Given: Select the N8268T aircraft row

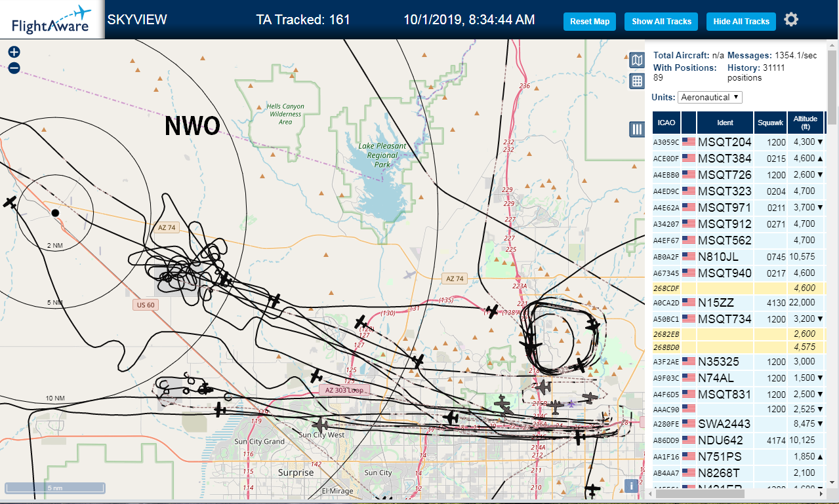Looking at the screenshot, I should 738,473.
